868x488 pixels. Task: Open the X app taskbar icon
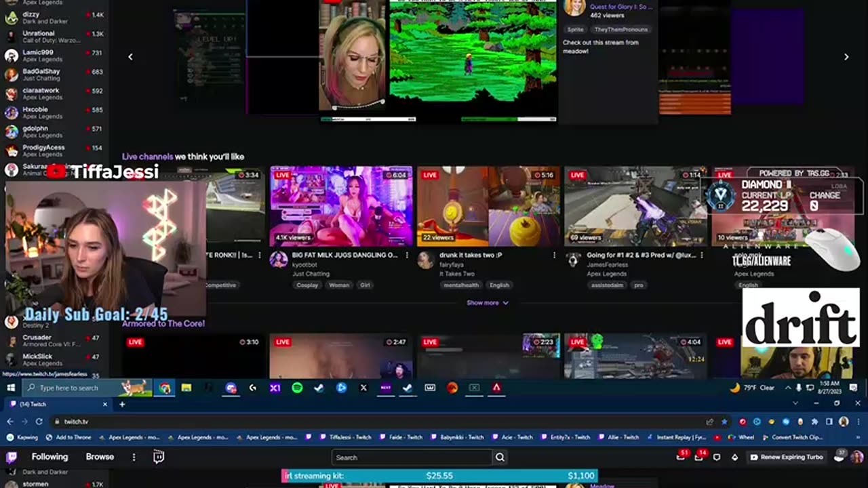[363, 388]
